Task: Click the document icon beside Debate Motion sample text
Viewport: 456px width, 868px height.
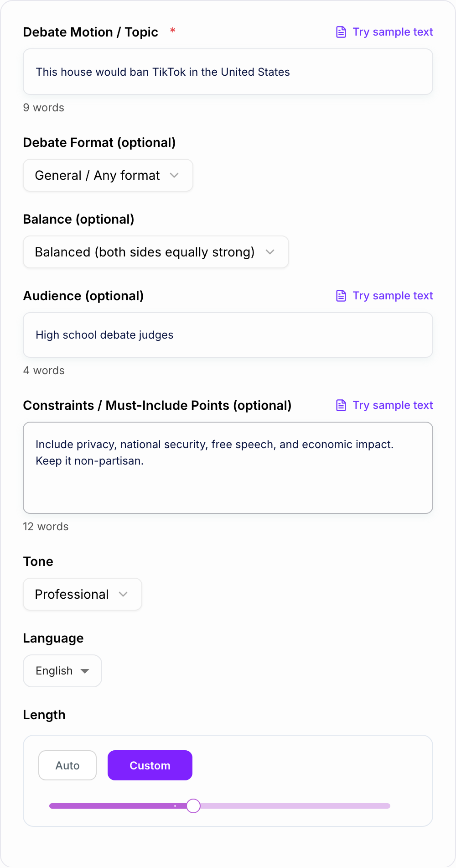Action: point(341,32)
